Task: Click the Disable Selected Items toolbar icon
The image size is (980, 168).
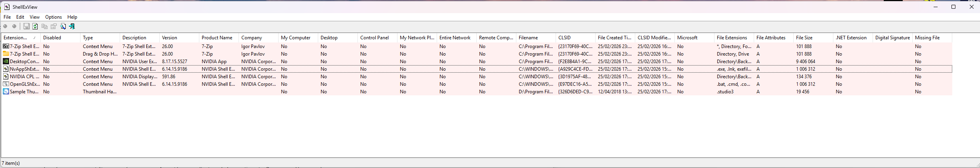Action: point(5,26)
